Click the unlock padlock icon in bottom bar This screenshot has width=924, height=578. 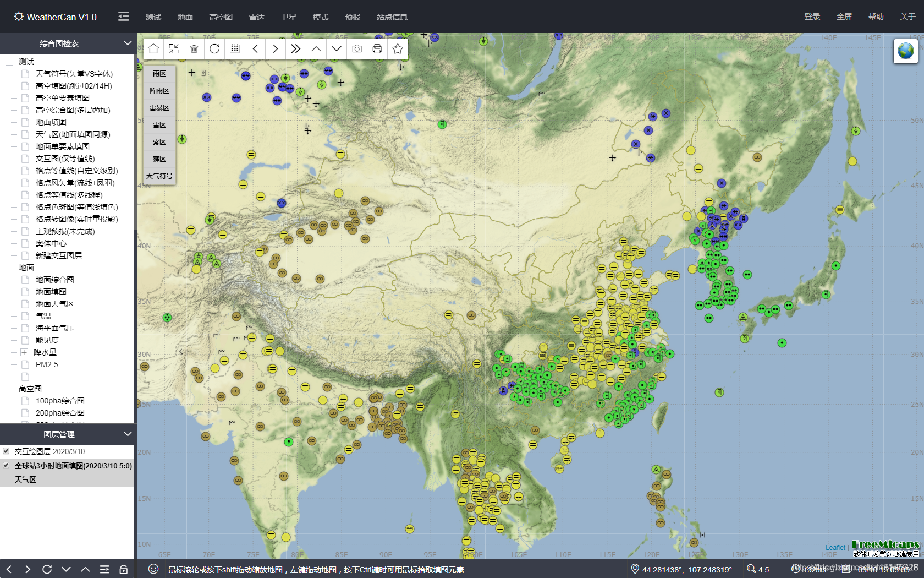tap(124, 569)
